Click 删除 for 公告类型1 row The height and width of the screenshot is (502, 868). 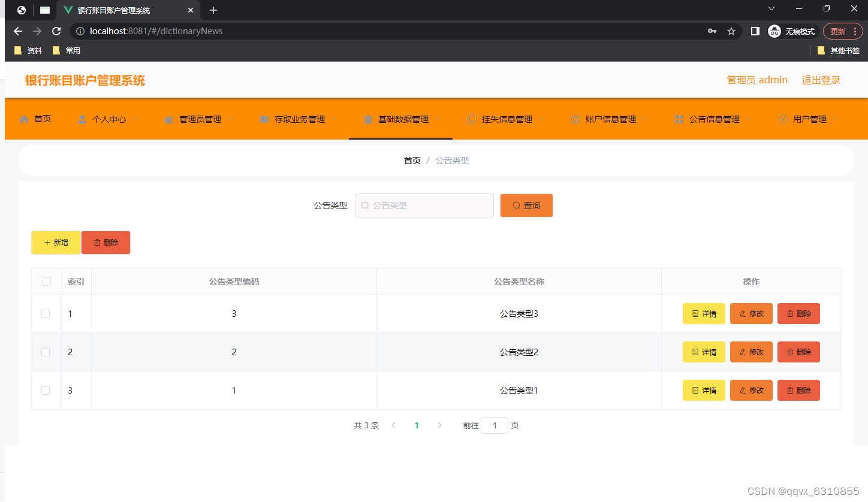click(798, 391)
